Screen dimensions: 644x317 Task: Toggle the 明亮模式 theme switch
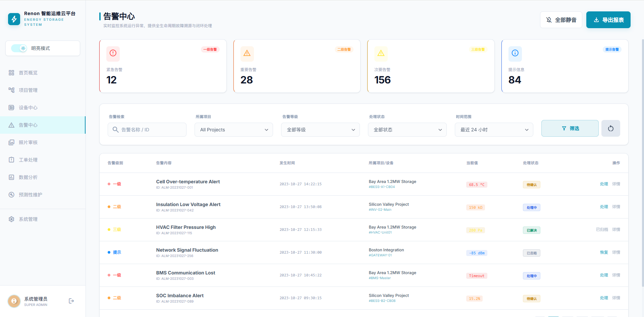click(x=19, y=48)
